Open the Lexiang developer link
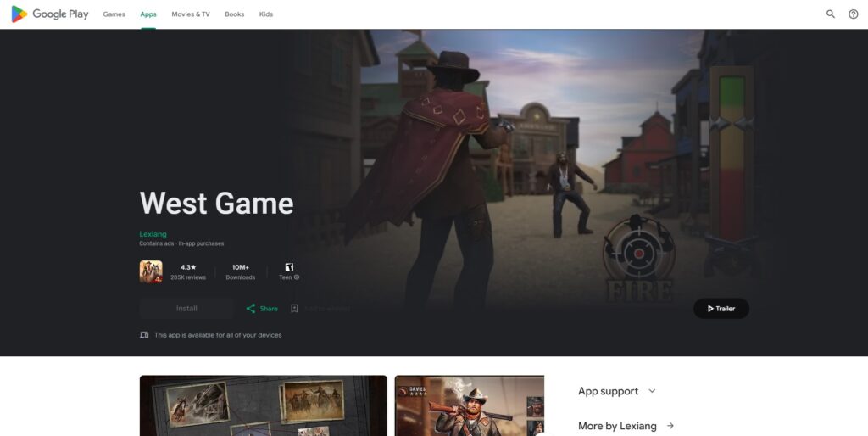This screenshot has height=436, width=868. coord(153,234)
